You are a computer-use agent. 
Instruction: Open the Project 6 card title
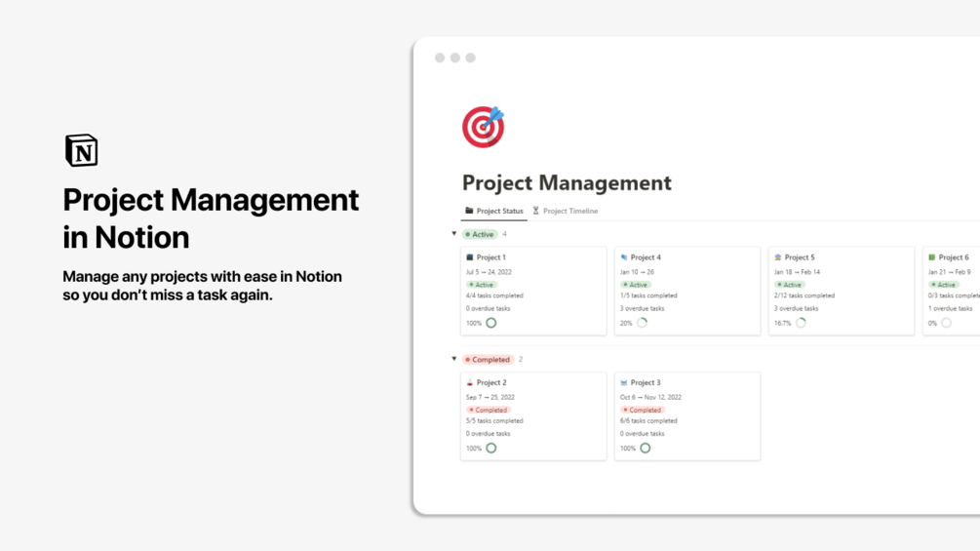click(954, 257)
